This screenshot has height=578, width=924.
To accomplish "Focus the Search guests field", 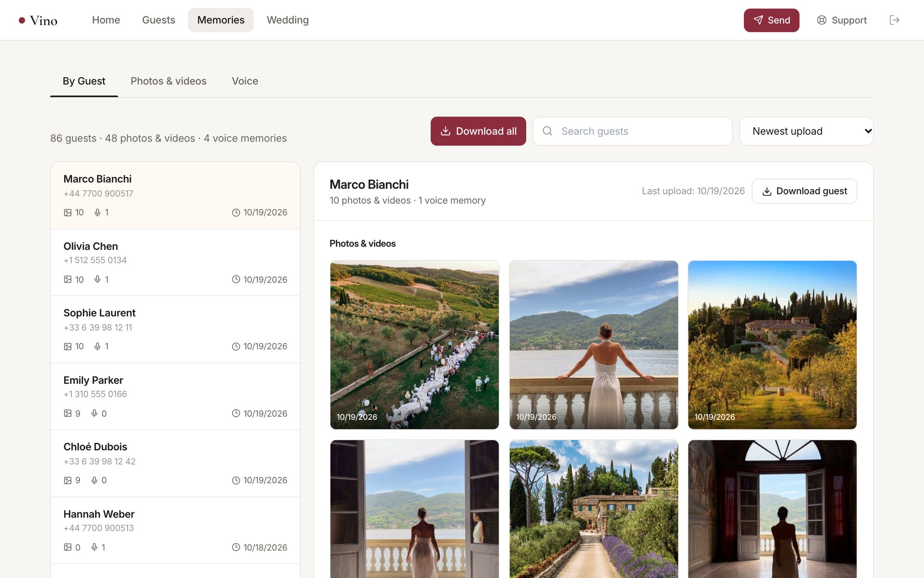I will [x=632, y=131].
